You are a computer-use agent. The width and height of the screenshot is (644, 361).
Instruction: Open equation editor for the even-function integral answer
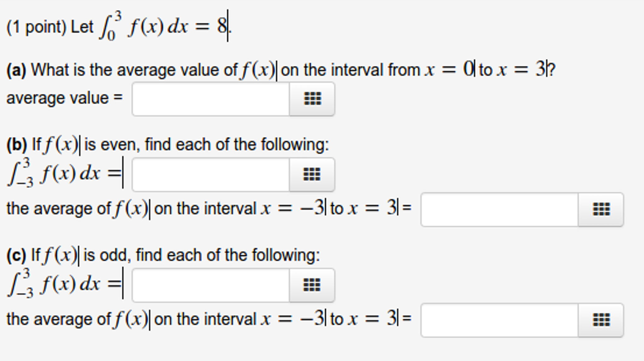(x=312, y=175)
